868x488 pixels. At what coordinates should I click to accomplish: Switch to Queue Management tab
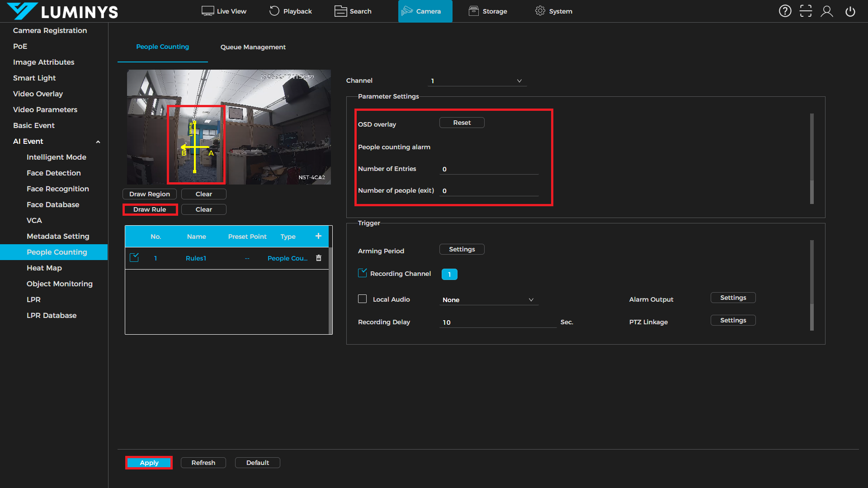[x=253, y=47]
